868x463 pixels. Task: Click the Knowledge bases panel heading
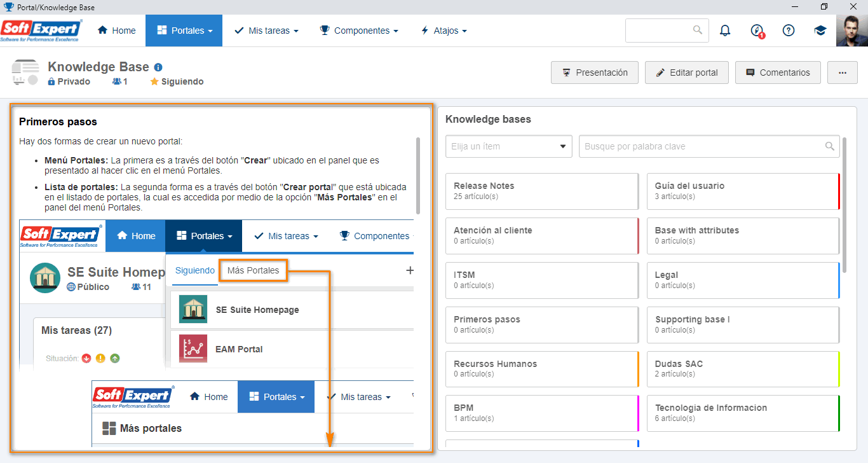point(488,119)
